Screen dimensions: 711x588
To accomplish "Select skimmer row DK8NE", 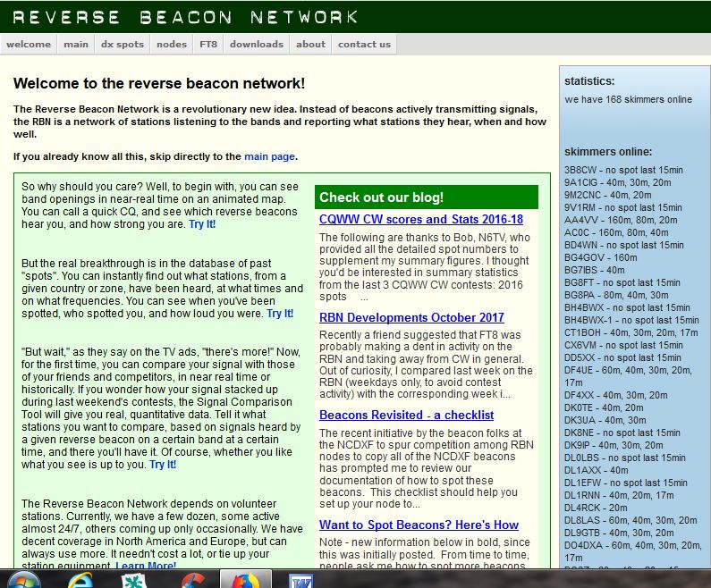I will pos(622,433).
